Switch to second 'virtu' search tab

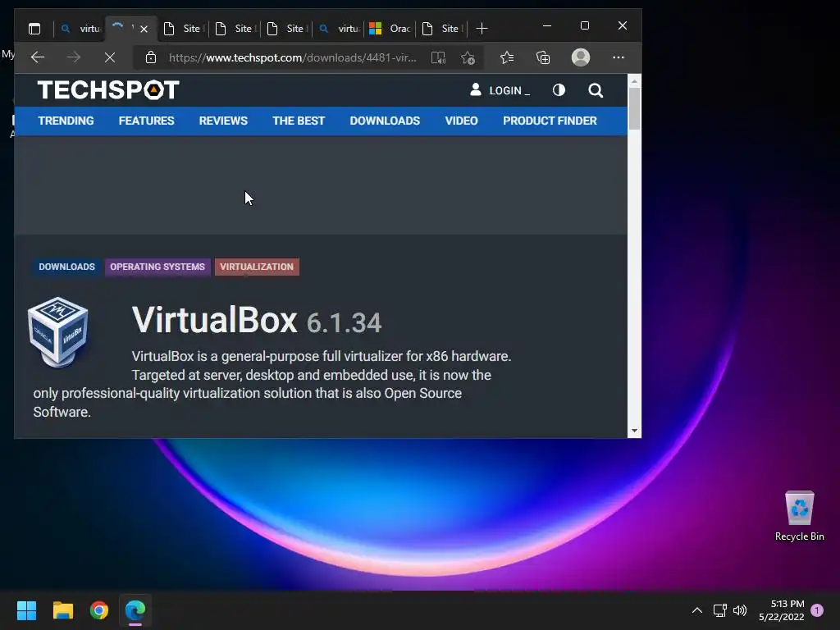point(339,29)
